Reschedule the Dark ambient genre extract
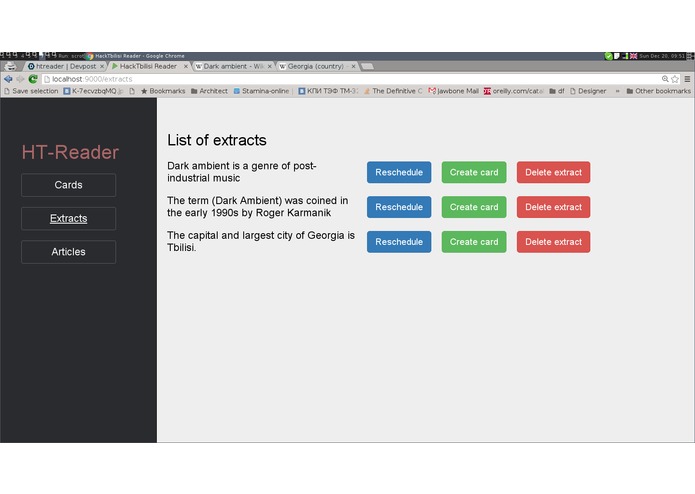This screenshot has height=494, width=695. pos(399,172)
